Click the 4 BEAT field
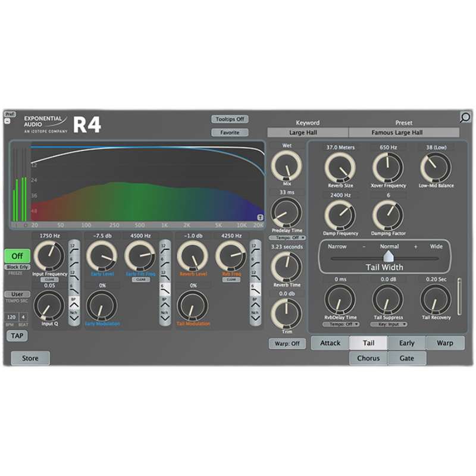The height and width of the screenshot is (476, 476). (23, 317)
